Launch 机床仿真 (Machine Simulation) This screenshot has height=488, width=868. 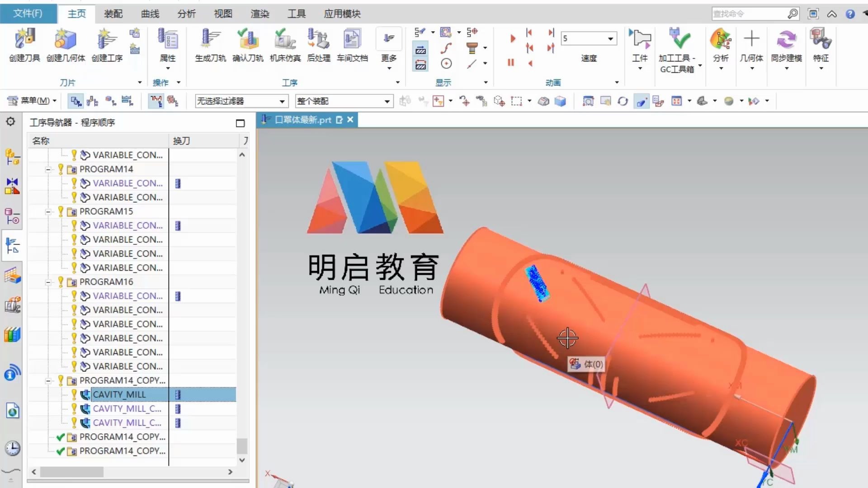coord(285,40)
